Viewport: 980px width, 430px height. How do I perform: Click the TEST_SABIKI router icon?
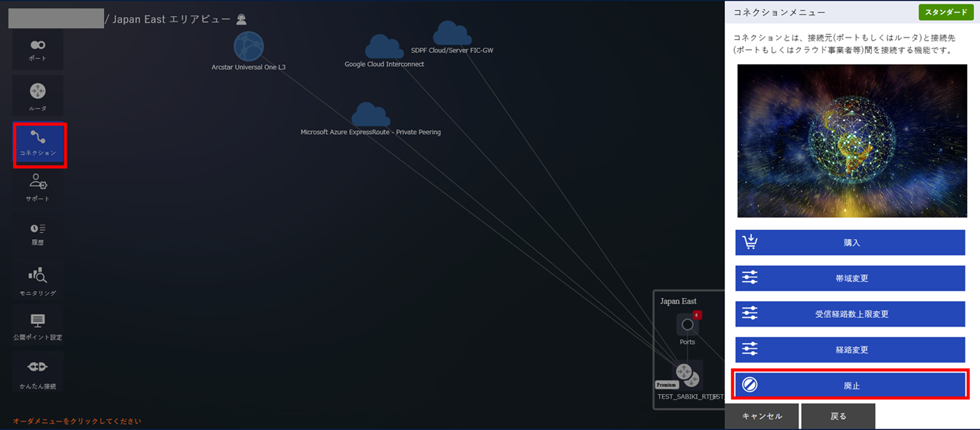coord(688,376)
